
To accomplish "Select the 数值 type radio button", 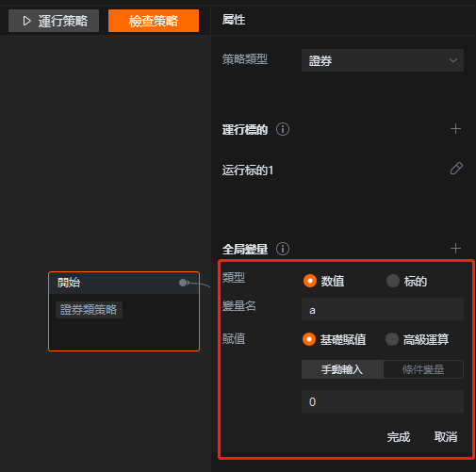I will [310, 281].
